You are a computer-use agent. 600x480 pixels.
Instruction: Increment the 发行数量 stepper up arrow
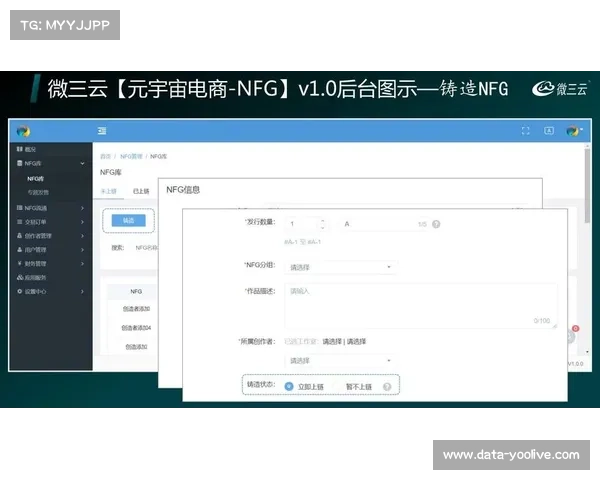pyautogui.click(x=323, y=221)
